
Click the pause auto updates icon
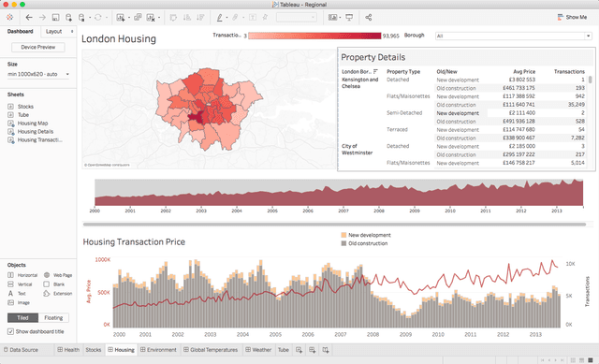coord(81,17)
